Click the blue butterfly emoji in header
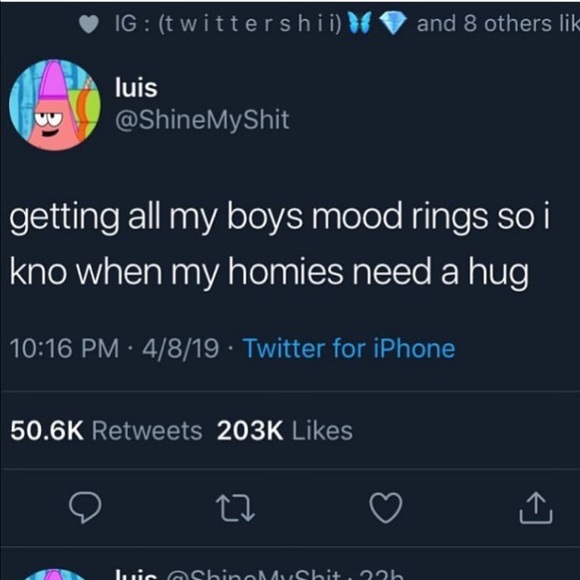580x580 pixels. pyautogui.click(x=360, y=24)
